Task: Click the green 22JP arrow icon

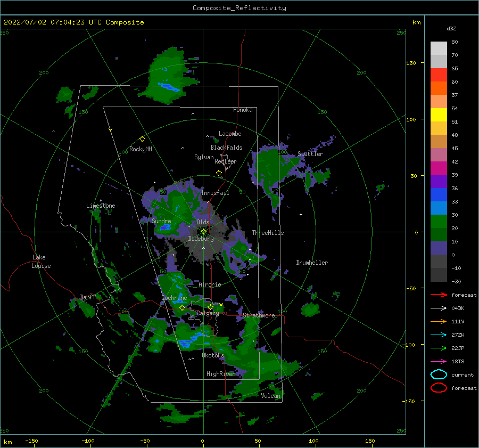Action: 439,348
